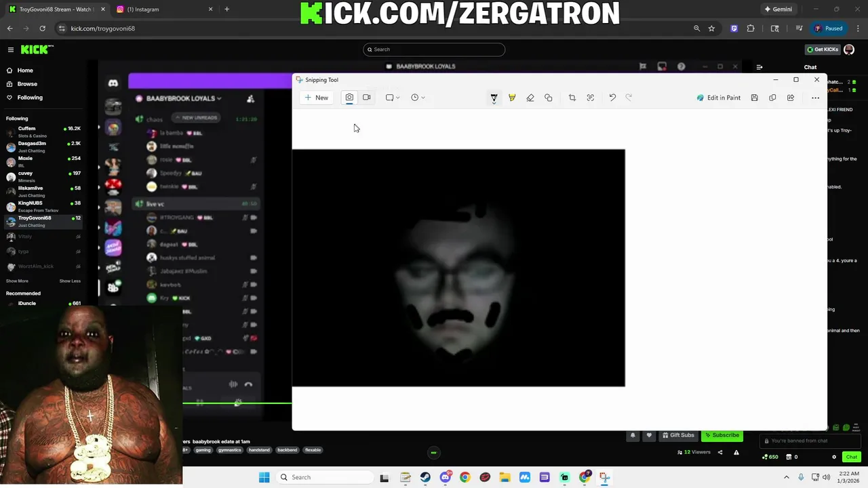Toggle stream notifications bell
Viewport: 868px width, 488px height.
(x=633, y=435)
